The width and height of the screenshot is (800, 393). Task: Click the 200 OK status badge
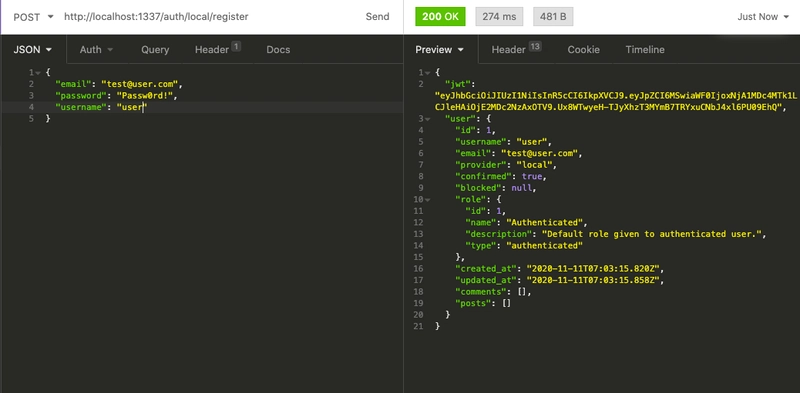440,16
